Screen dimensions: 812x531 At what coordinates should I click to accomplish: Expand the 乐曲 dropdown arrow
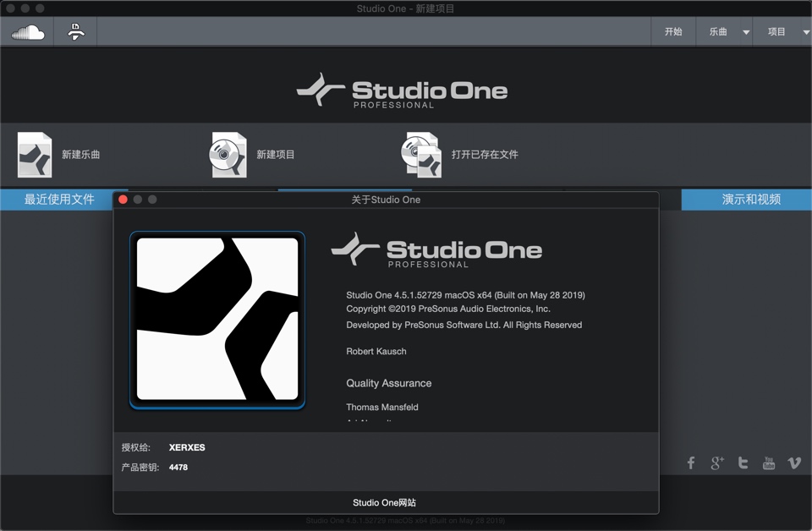pos(744,31)
